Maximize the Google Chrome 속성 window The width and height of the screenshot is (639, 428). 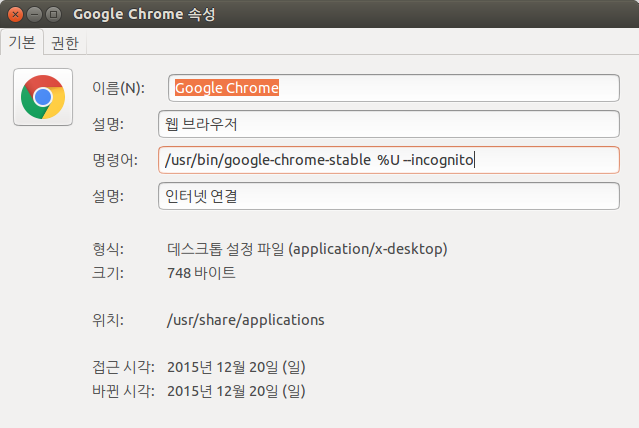click(53, 15)
